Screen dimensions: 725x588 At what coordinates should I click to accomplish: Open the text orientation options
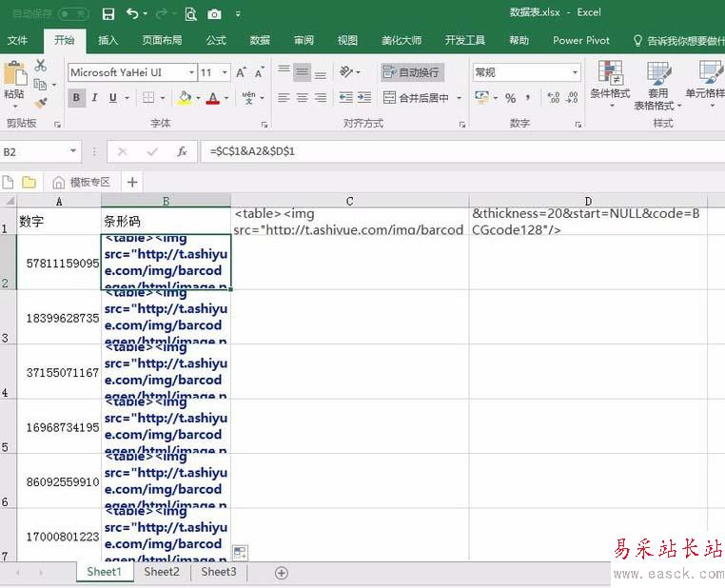click(x=349, y=72)
